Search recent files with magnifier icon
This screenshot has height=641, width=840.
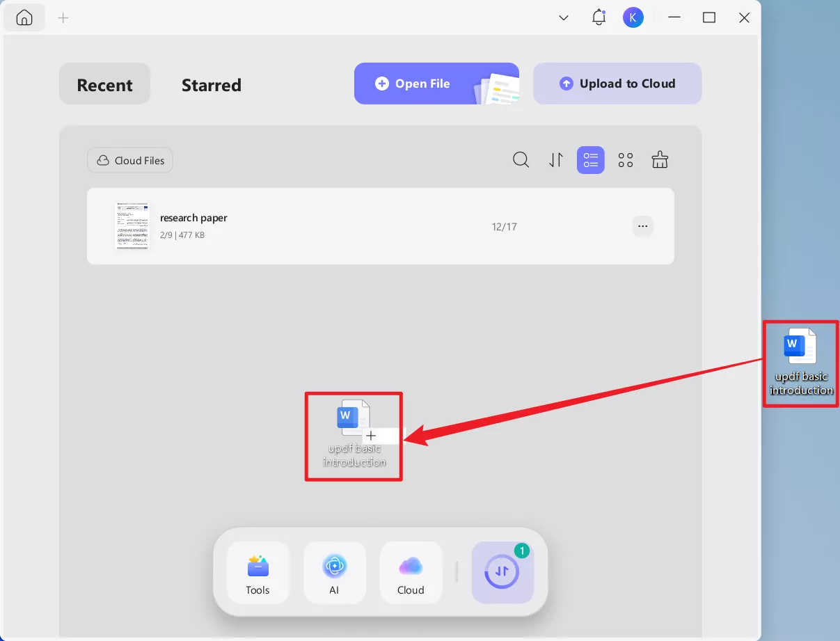pyautogui.click(x=521, y=160)
